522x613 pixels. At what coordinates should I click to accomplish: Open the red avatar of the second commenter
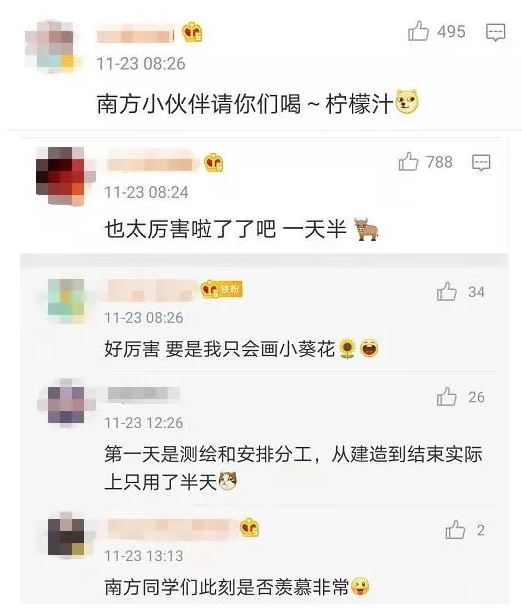(x=61, y=176)
